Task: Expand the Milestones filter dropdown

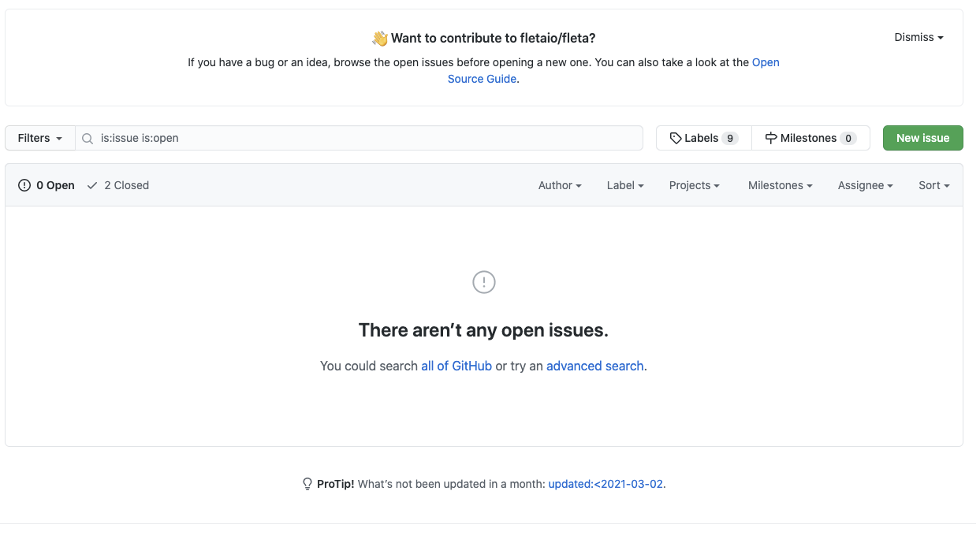Action: (x=781, y=185)
